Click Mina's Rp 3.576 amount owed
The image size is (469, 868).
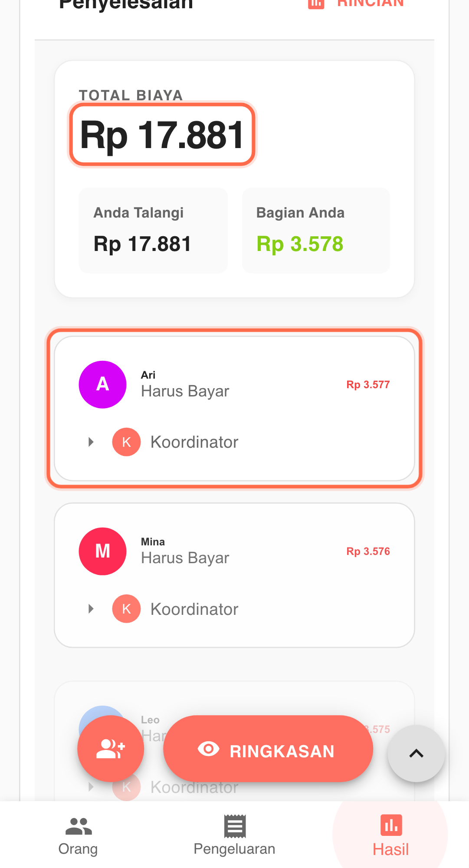coord(368,551)
